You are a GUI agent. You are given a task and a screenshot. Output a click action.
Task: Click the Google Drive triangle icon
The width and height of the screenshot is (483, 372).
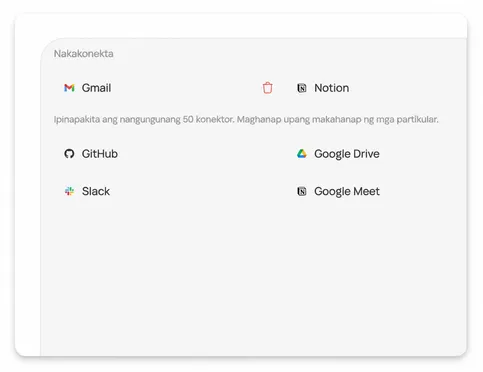pos(302,153)
